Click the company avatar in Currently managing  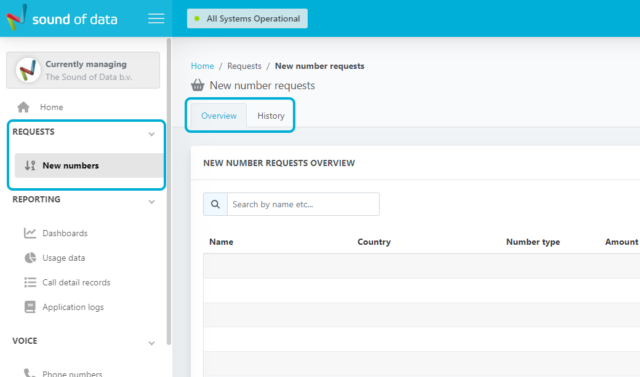(x=28, y=70)
